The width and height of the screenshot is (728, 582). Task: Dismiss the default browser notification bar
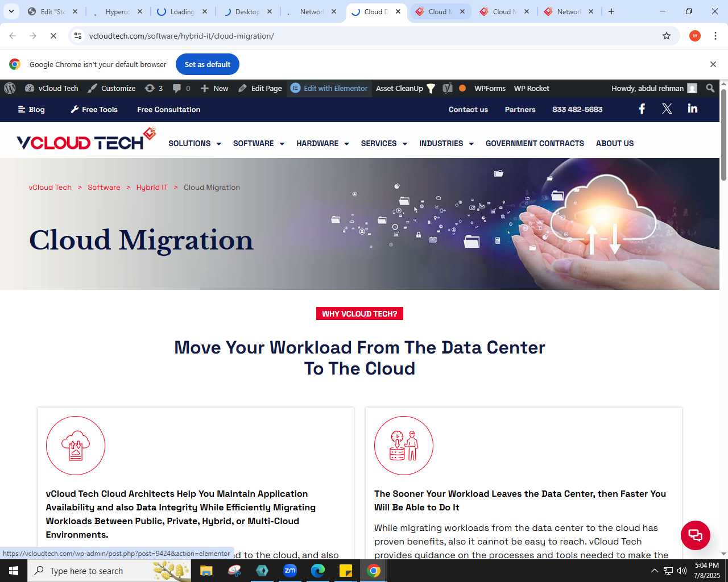pyautogui.click(x=713, y=64)
